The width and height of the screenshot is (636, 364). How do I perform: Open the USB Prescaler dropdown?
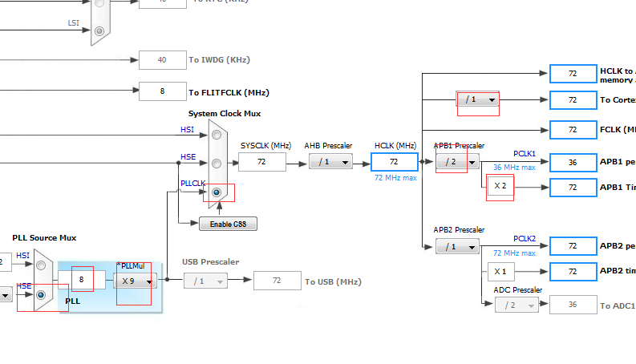tap(205, 281)
